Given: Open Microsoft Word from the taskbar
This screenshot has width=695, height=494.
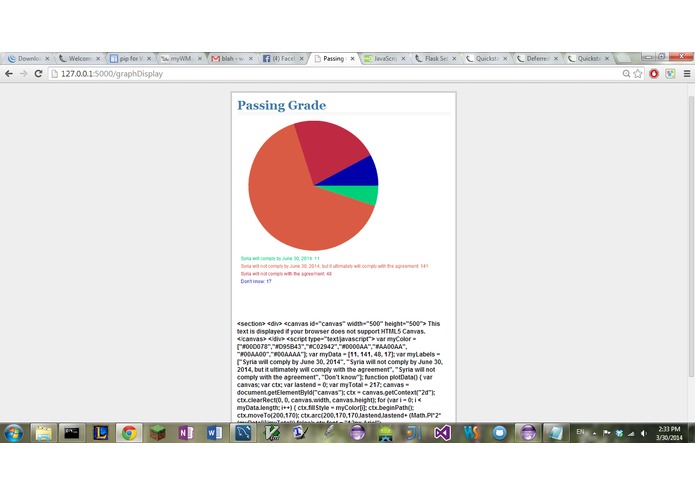Looking at the screenshot, I should click(x=215, y=433).
